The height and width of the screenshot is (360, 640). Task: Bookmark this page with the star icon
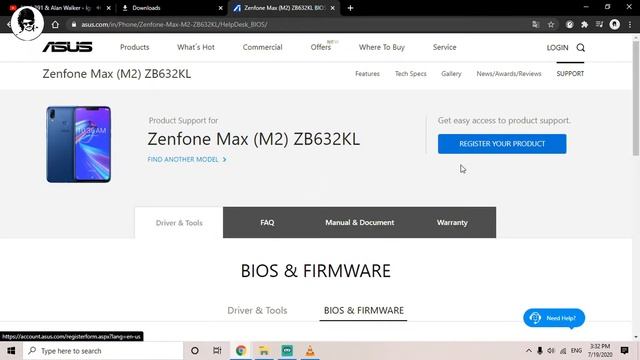pos(551,24)
